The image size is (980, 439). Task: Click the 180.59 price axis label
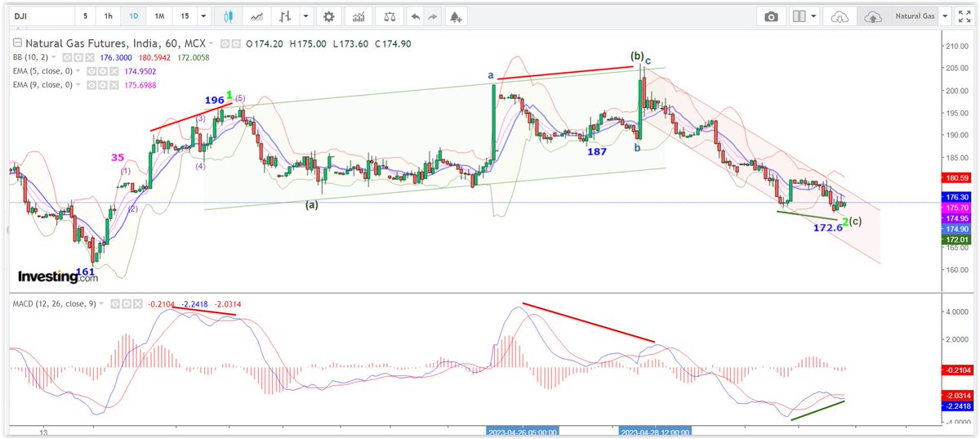[x=956, y=177]
